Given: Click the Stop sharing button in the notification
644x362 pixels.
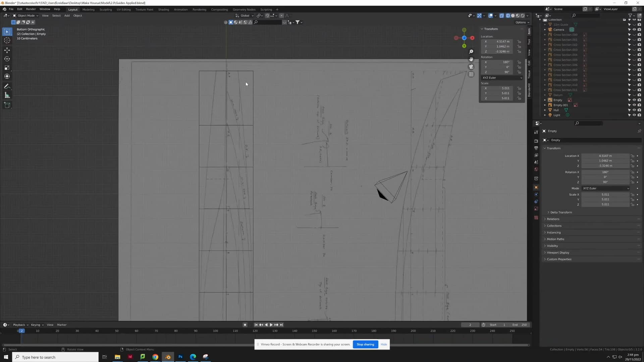Looking at the screenshot, I should click(365, 344).
